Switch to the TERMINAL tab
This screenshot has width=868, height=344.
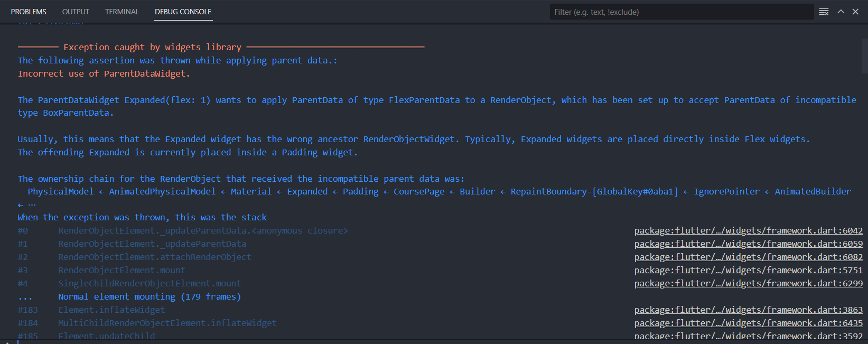[122, 11]
